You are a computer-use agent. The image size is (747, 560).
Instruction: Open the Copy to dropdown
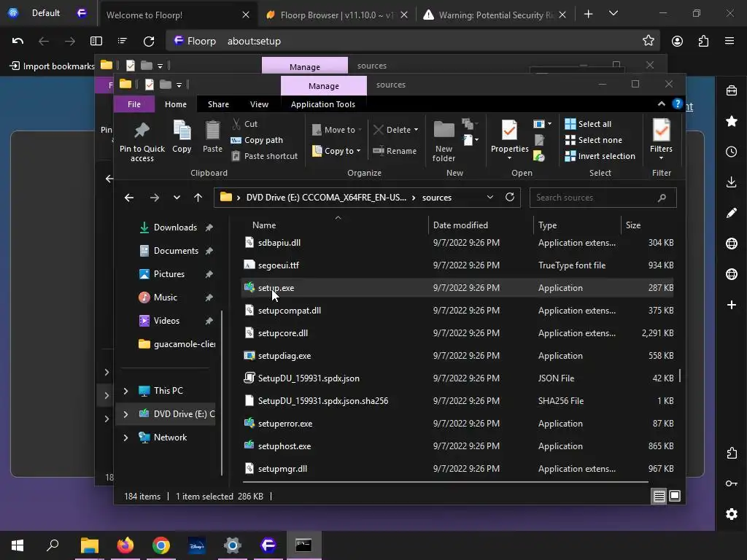click(336, 151)
